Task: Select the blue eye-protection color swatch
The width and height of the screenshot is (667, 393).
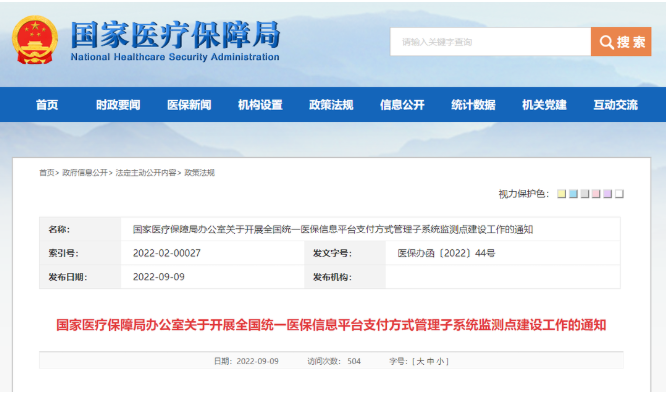Action: tap(573, 194)
